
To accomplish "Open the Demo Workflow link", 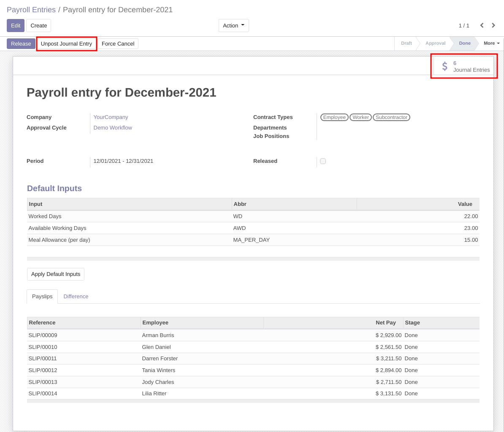I will [x=113, y=127].
